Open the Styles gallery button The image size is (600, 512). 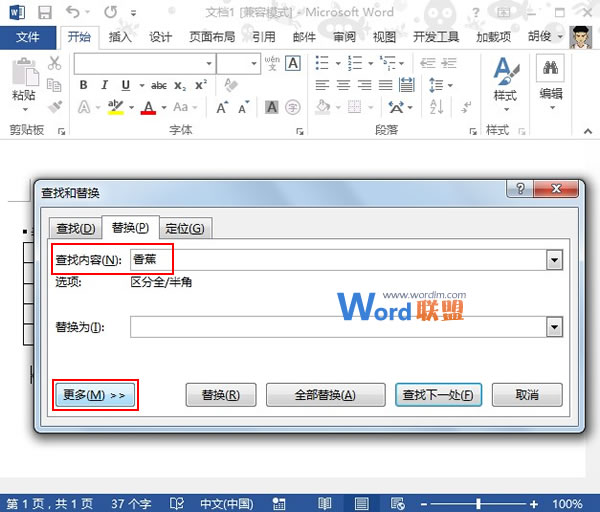click(x=506, y=85)
